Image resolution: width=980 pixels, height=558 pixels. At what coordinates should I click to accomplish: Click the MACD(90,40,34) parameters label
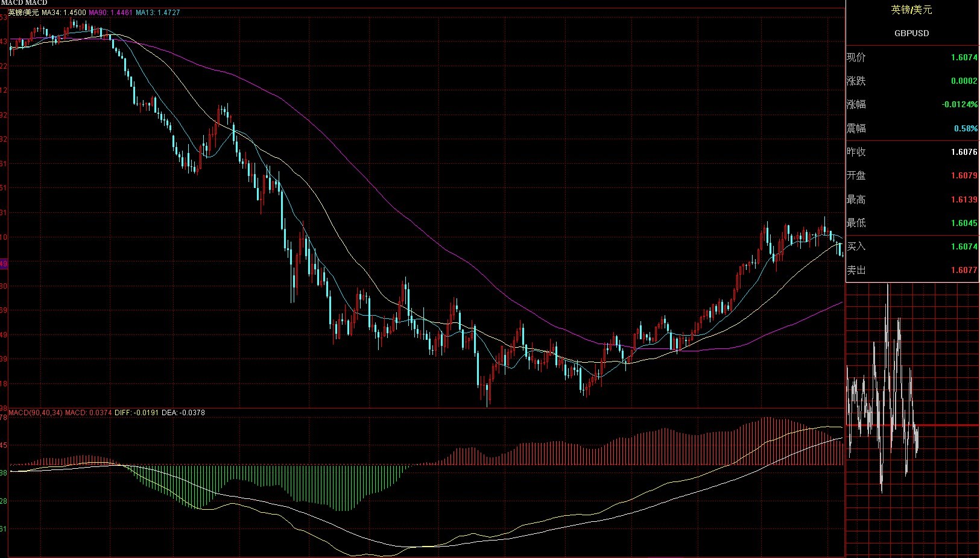(x=36, y=413)
